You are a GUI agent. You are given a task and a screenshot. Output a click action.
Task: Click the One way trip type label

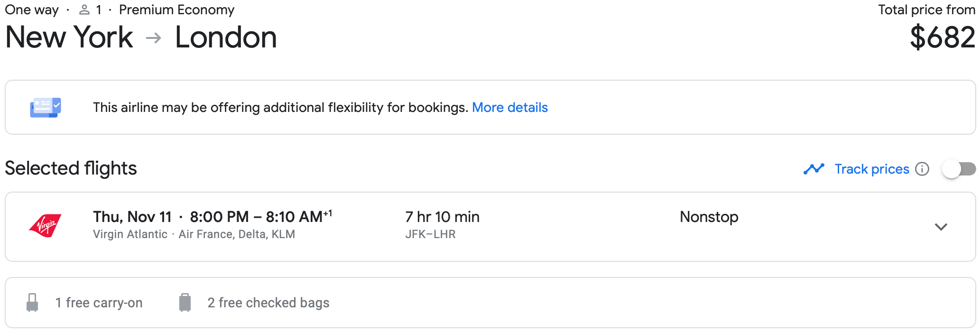(x=32, y=10)
